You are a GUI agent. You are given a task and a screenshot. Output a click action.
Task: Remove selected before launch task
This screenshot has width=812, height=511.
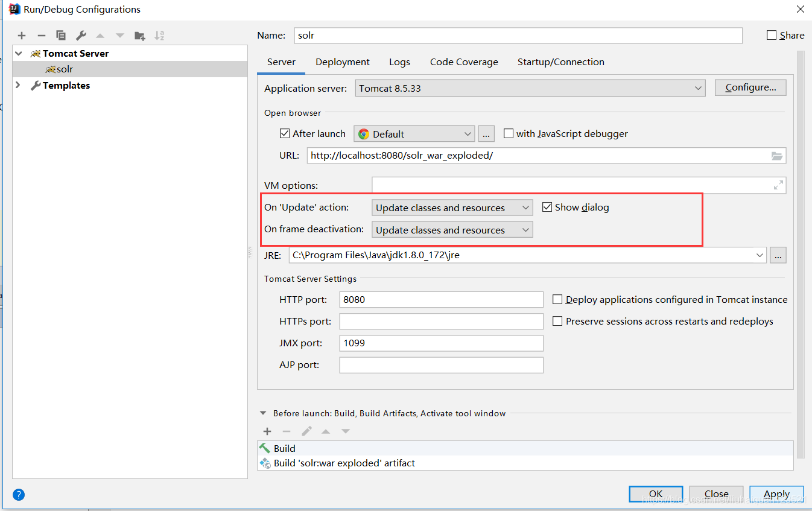[287, 431]
